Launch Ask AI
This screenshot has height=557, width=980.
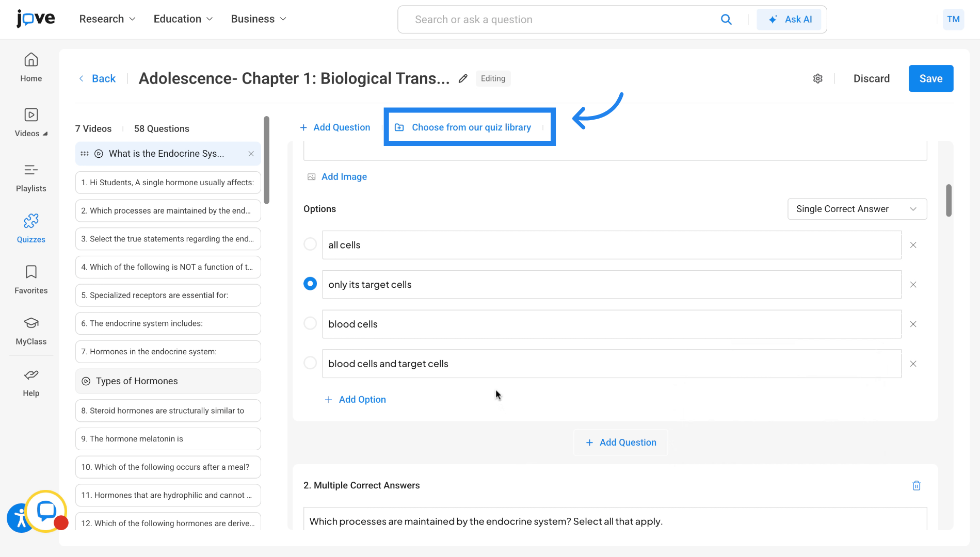point(789,19)
